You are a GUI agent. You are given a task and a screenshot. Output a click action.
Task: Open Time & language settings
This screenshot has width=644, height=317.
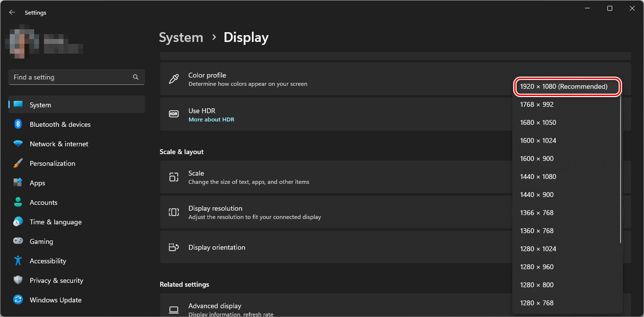point(55,222)
